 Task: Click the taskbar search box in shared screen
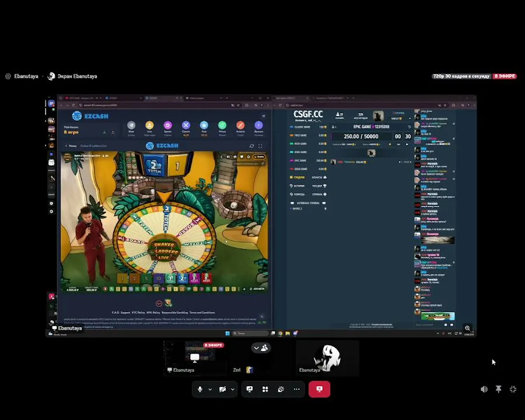(x=250, y=333)
